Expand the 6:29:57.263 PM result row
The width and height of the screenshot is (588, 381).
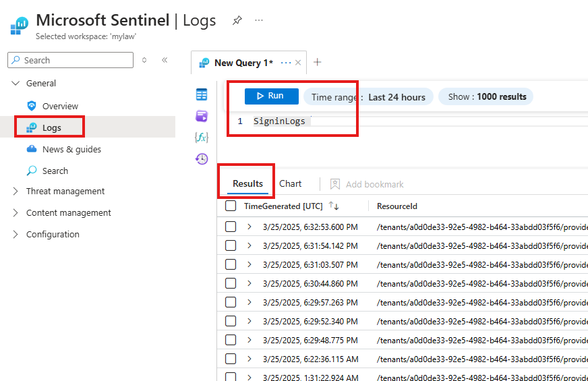coord(249,302)
